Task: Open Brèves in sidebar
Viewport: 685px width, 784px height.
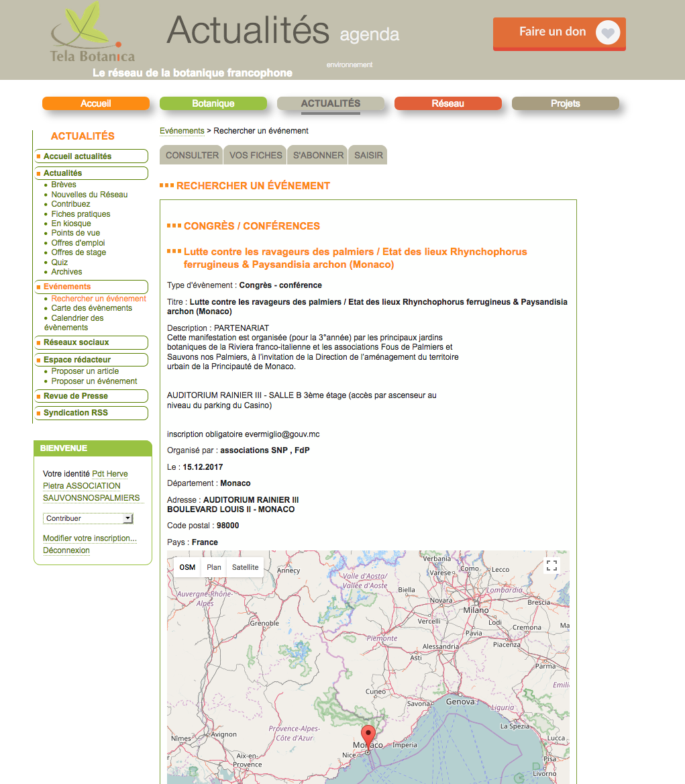Action: [x=64, y=185]
